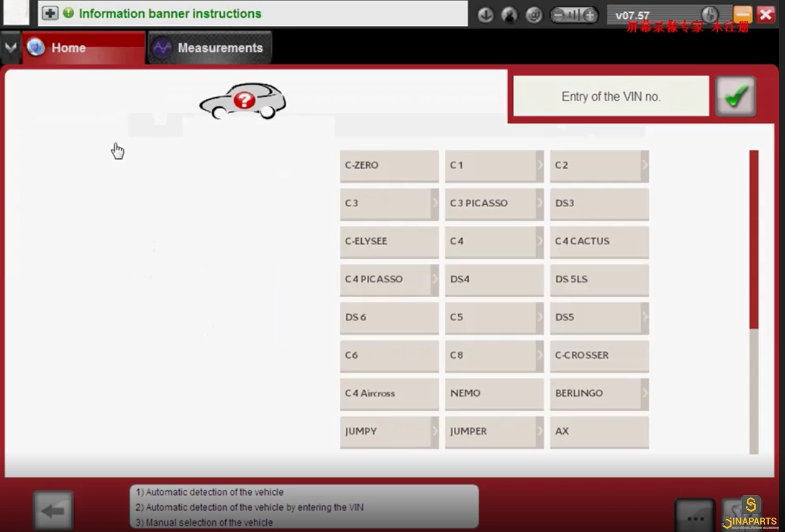Viewport: 785px width, 532px height.
Task: Select the JUMPY vehicle model
Action: coord(389,432)
